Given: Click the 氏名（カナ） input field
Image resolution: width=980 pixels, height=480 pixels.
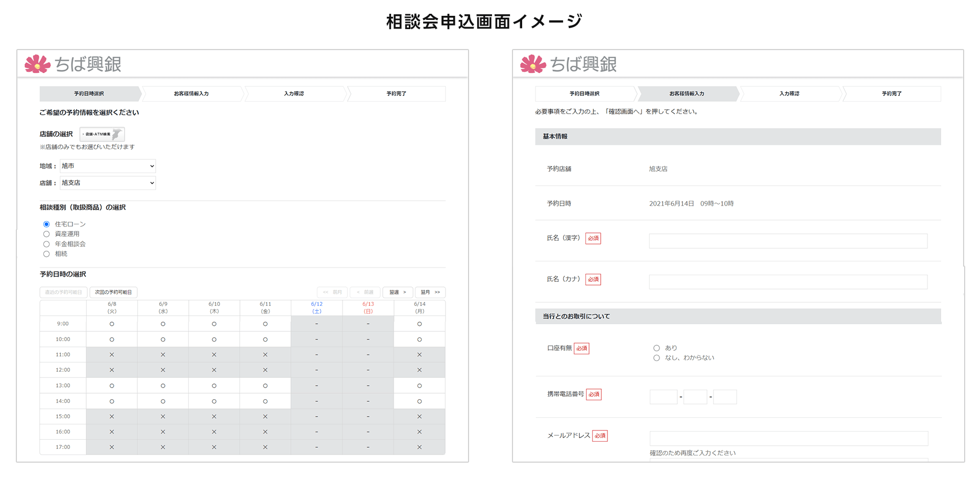Looking at the screenshot, I should (x=788, y=282).
